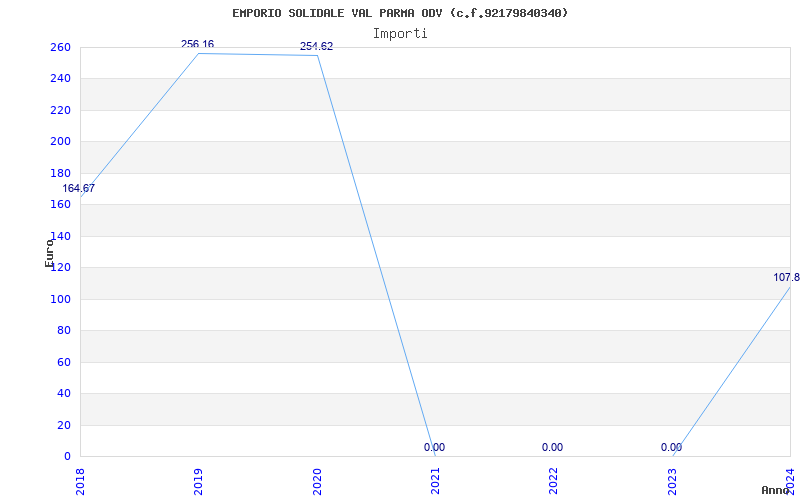
Task: Select the 2018 x-axis label
Action: (80, 481)
